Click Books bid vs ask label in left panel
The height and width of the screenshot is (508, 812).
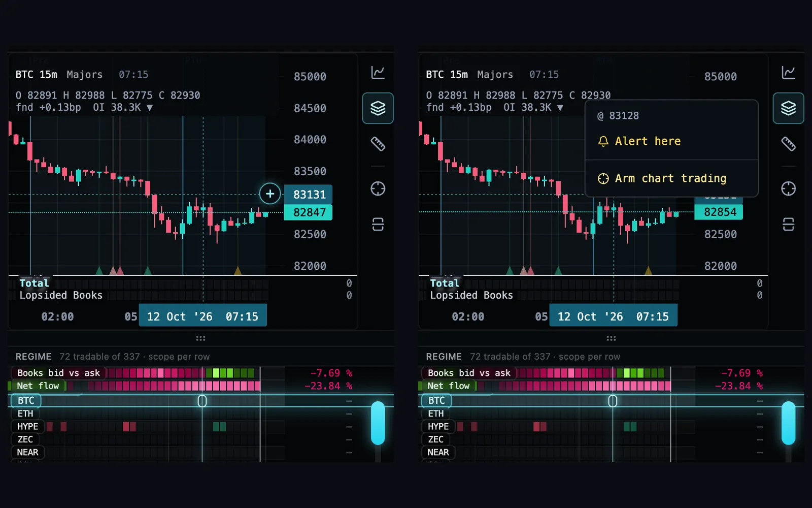(58, 373)
